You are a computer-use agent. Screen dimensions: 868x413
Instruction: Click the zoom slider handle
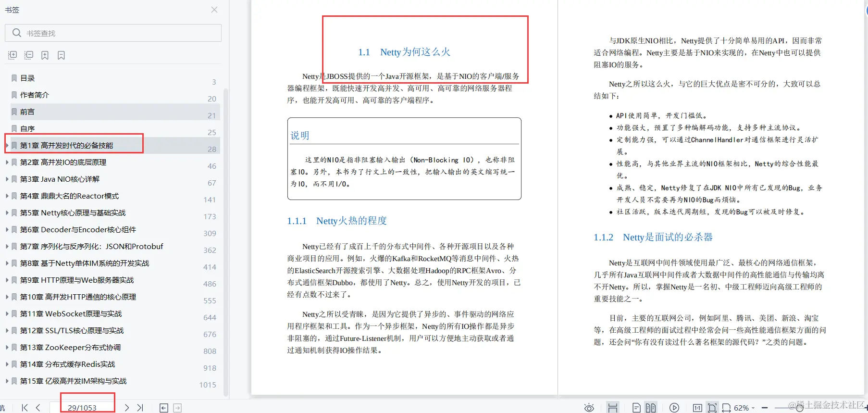click(800, 408)
